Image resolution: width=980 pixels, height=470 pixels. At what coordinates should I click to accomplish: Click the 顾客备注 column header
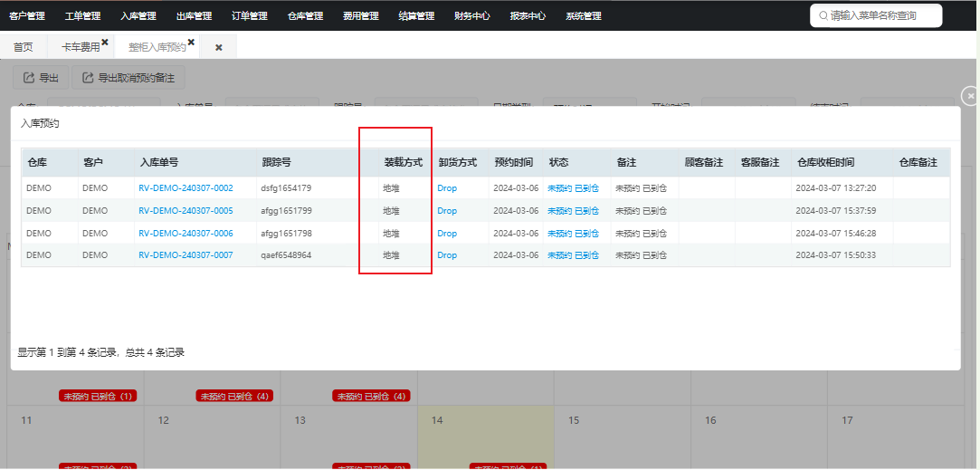[707, 163]
